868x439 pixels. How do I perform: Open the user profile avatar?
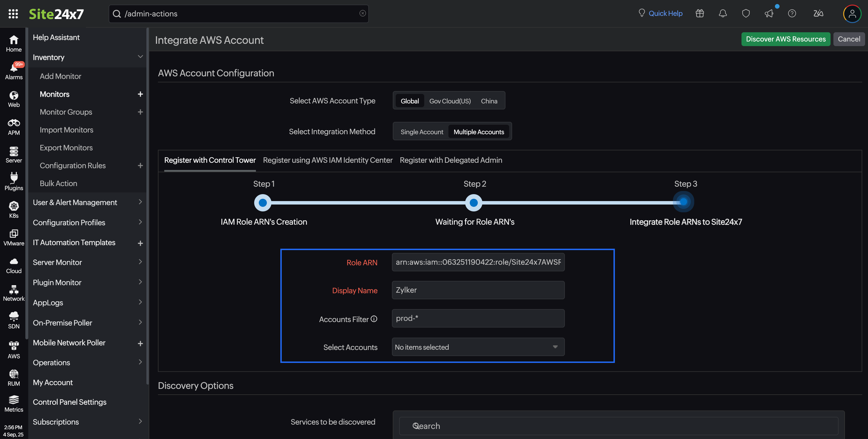[x=852, y=14]
